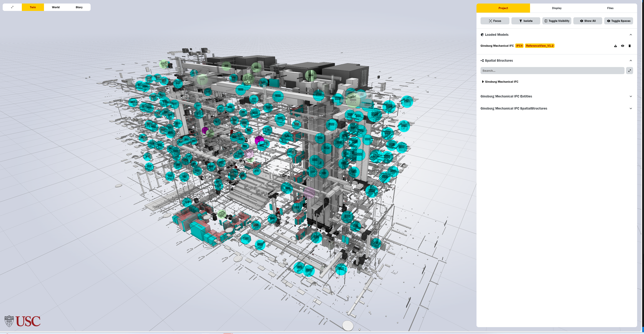
Task: Delete the Ginsburg Mechanical IFC model
Action: [x=629, y=46]
